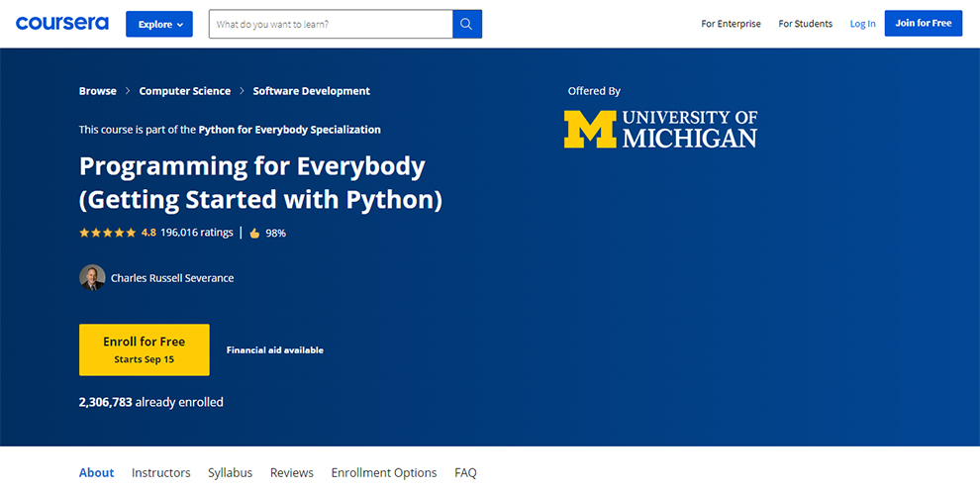Switch to the Instructors tab
The height and width of the screenshot is (493, 980).
(x=160, y=473)
